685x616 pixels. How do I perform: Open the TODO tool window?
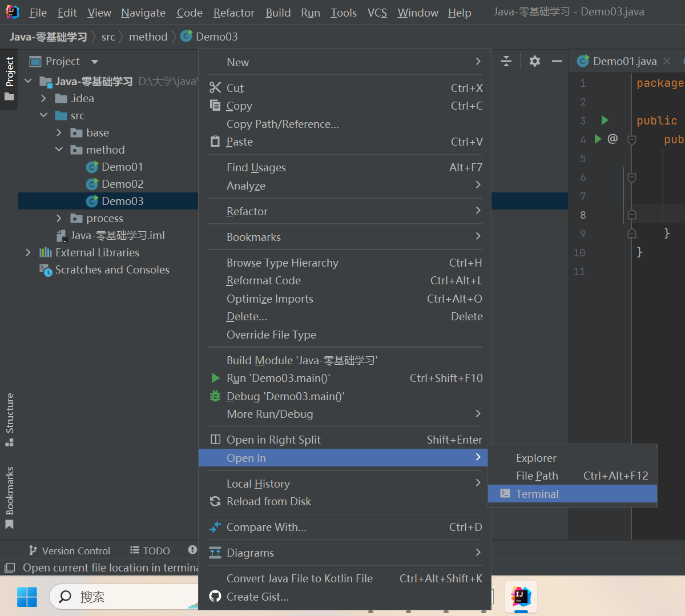[x=150, y=550]
